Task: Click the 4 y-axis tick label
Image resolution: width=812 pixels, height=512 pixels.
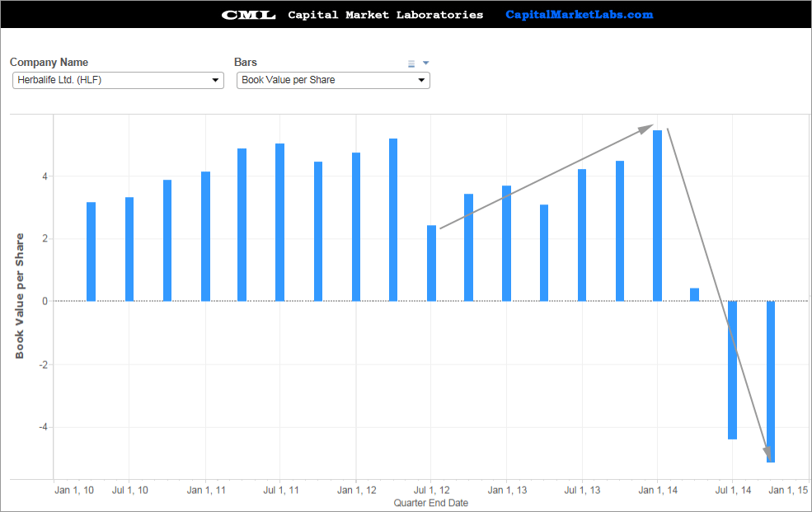Action: tap(45, 176)
